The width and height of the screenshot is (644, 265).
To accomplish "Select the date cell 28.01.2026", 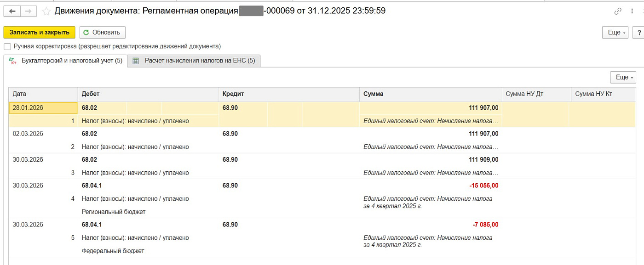I will click(43, 108).
